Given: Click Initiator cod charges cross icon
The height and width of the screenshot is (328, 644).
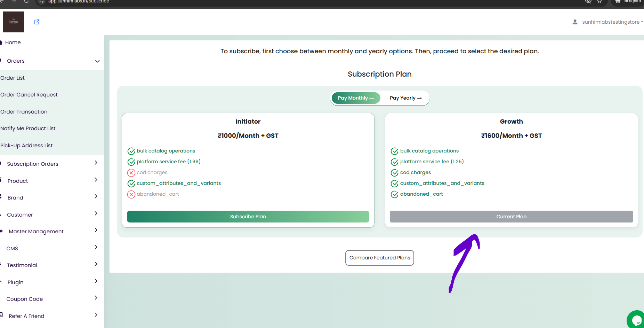Looking at the screenshot, I should pyautogui.click(x=131, y=173).
